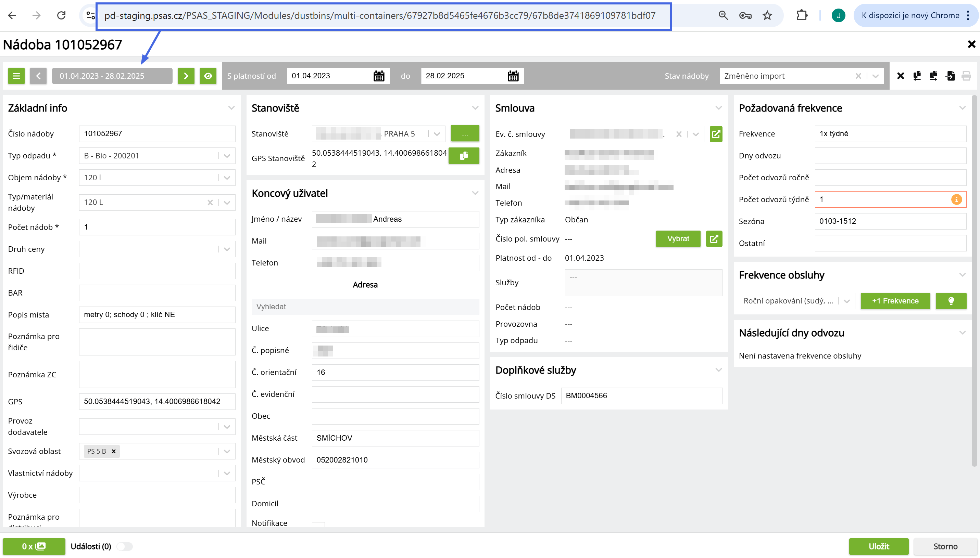Open the green hamburger menu button
Viewport: 980px width, 558px height.
point(16,76)
